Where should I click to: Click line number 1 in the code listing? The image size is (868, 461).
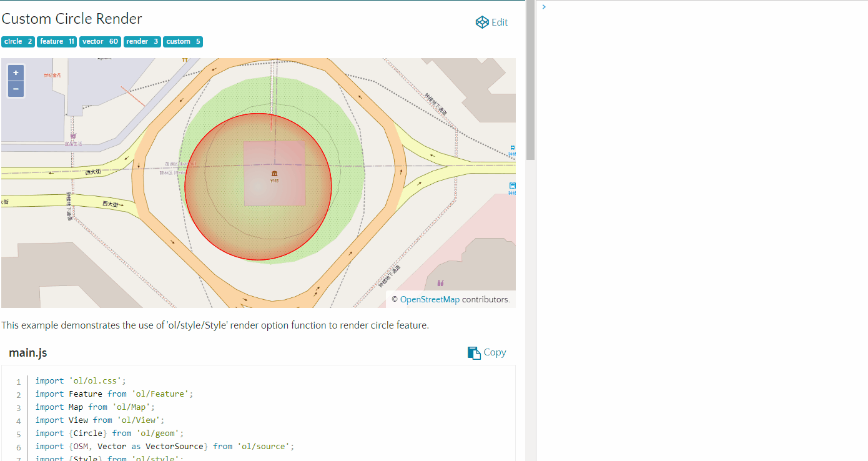tap(18, 380)
